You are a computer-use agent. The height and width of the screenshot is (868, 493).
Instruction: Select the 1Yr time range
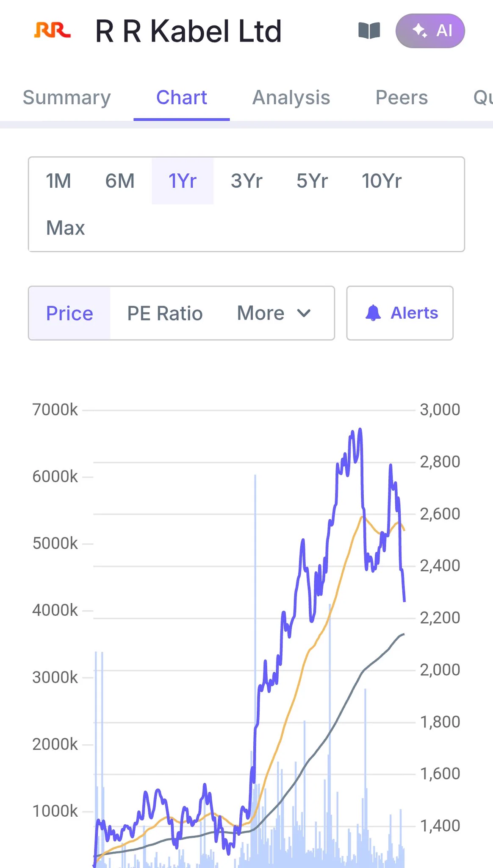click(x=183, y=181)
